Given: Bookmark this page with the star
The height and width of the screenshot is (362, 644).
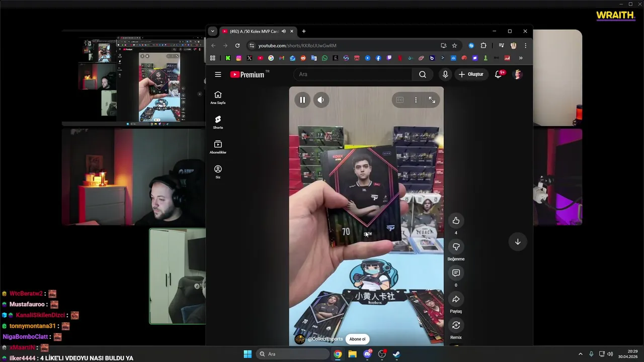Looking at the screenshot, I should click(x=454, y=45).
